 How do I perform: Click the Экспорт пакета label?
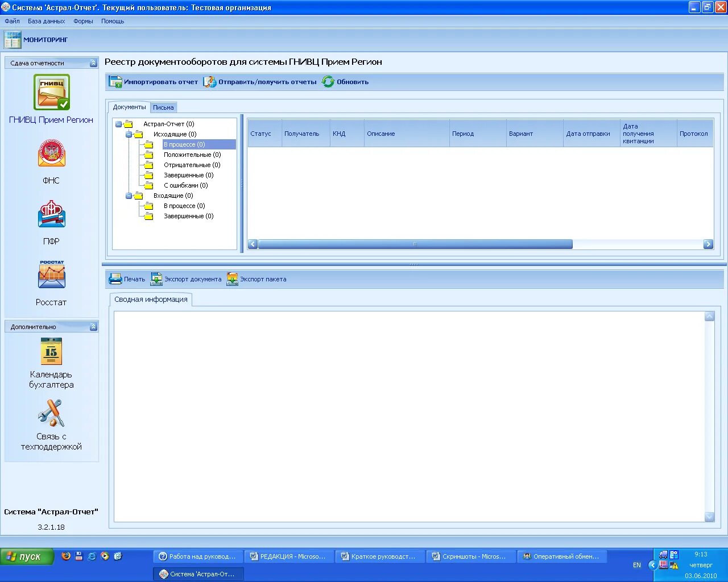tap(263, 279)
